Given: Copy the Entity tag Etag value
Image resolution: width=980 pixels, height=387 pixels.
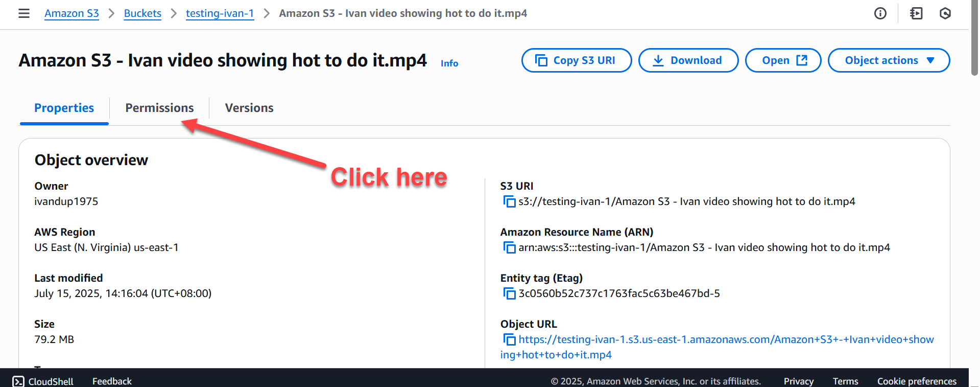Looking at the screenshot, I should [509, 293].
